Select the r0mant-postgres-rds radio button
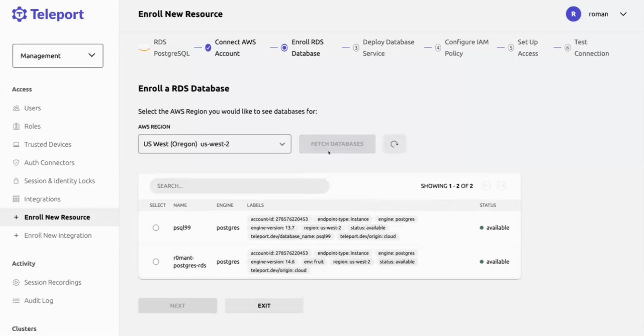The width and height of the screenshot is (644, 336). coord(156,262)
